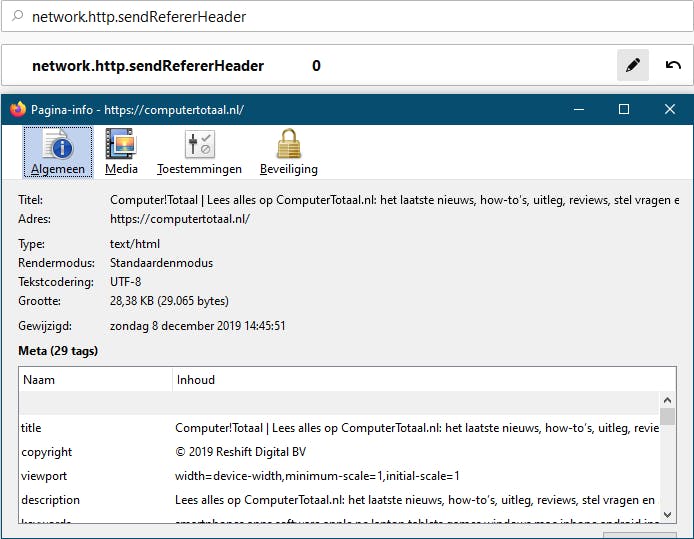Viewport: 694px width, 539px height.
Task: Reset the sendRefererHeader preference with the undo arrow
Action: tap(673, 65)
